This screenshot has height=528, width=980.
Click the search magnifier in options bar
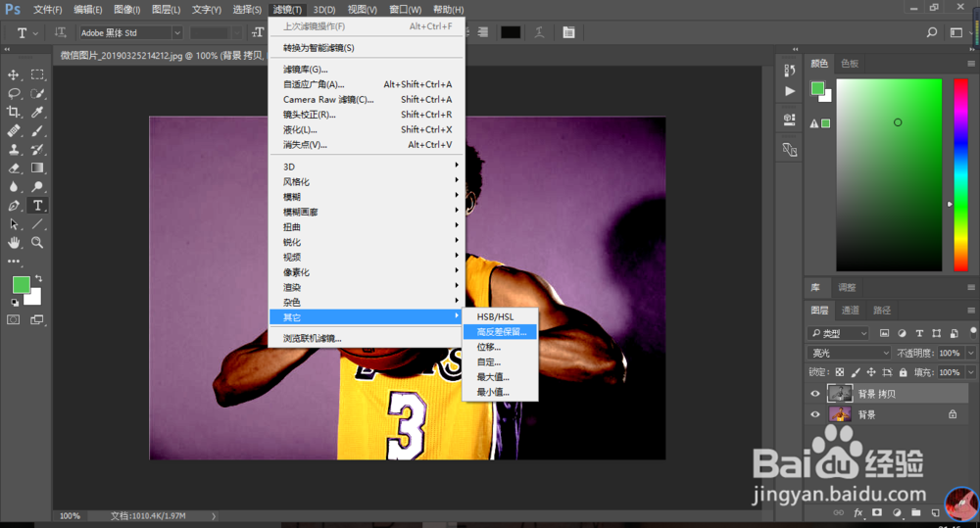click(x=932, y=32)
